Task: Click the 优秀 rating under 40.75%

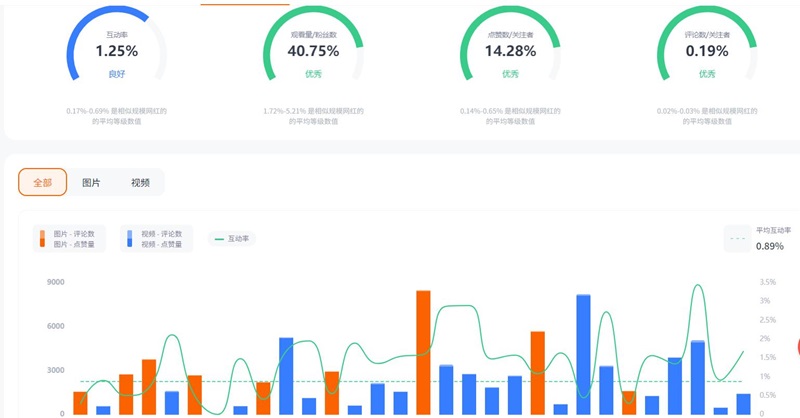Action: [313, 74]
